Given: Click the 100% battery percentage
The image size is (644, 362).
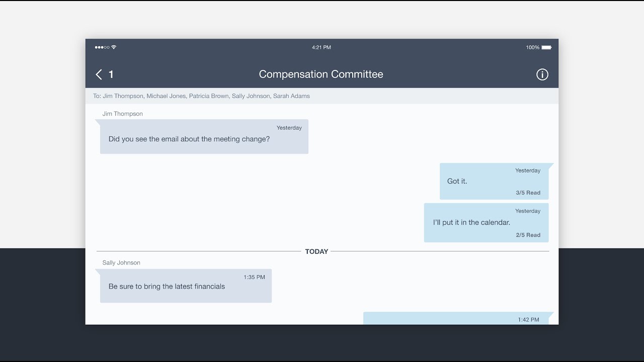Looking at the screenshot, I should (533, 47).
